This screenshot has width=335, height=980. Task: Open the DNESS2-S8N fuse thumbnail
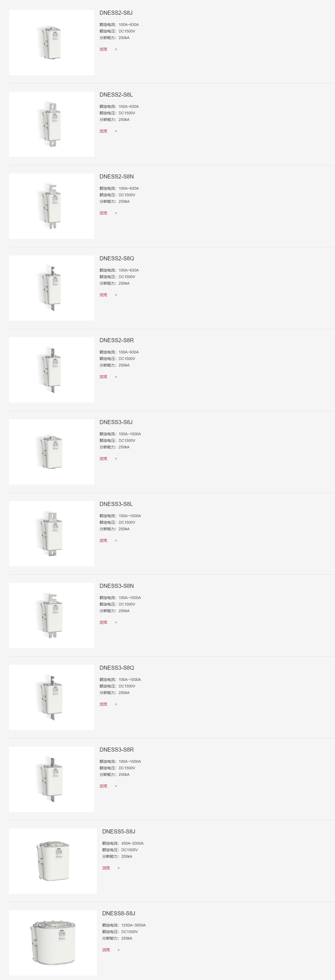(x=51, y=206)
